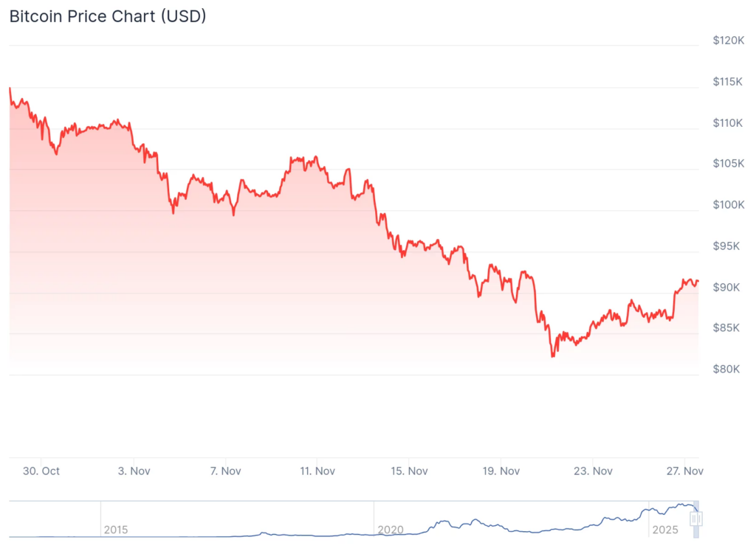Click the 15. Nov date label
756x551 pixels.
pyautogui.click(x=408, y=471)
